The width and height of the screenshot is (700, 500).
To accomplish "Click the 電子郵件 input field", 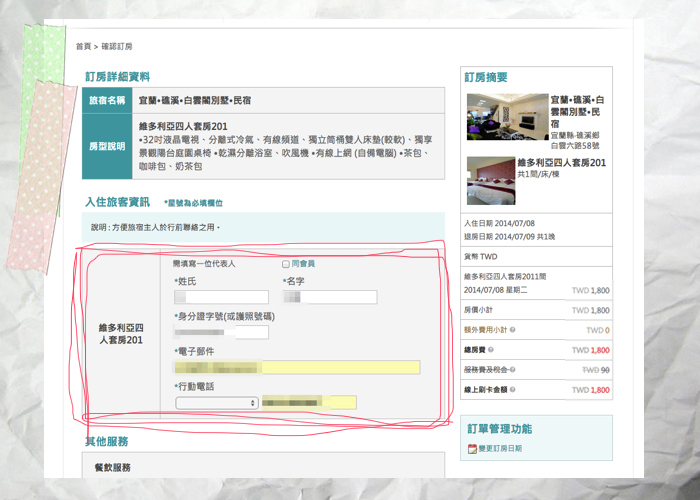I will point(297,367).
